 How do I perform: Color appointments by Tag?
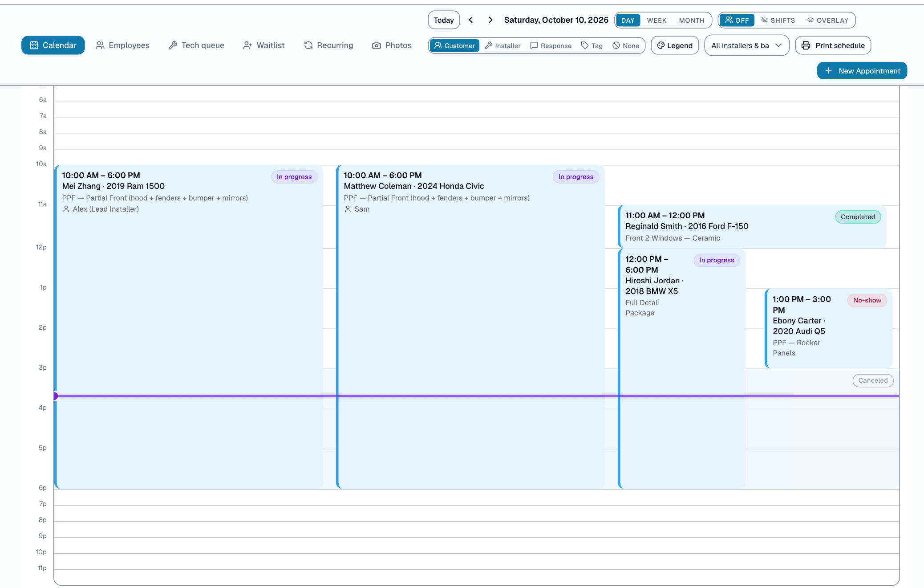tap(592, 45)
